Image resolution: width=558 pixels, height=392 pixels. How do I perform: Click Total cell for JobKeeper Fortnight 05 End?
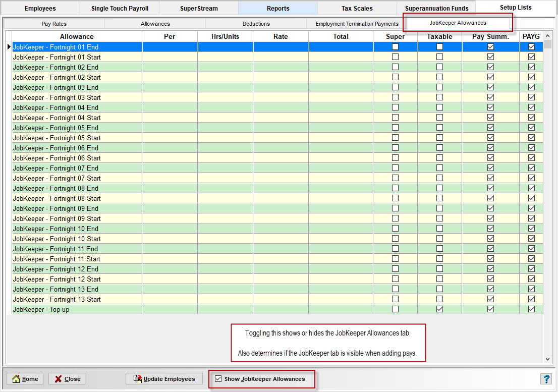pos(341,128)
